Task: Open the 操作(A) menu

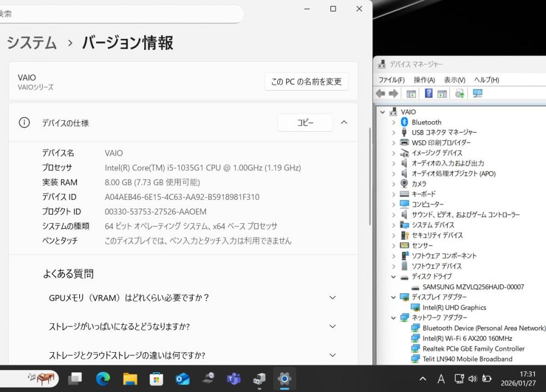Action: (x=424, y=80)
